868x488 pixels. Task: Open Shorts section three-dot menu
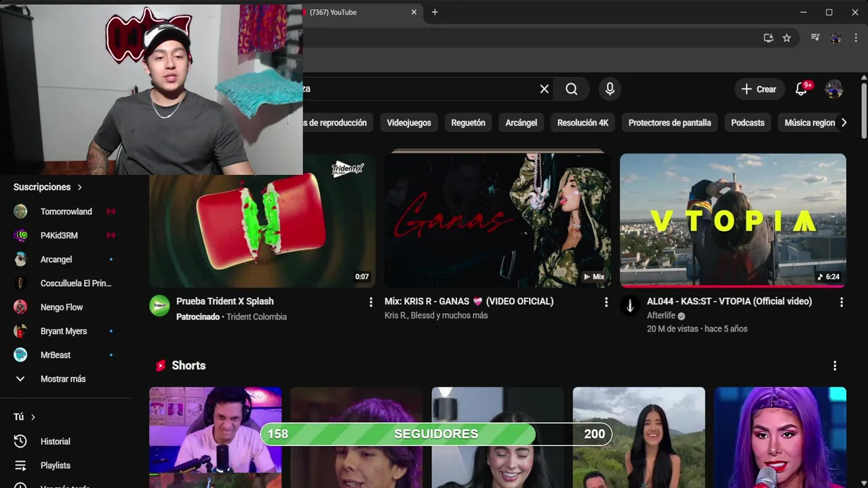pos(835,366)
